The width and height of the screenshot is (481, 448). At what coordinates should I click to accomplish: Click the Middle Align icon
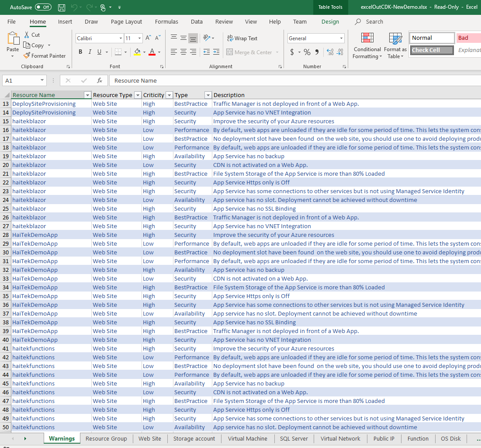tap(183, 38)
